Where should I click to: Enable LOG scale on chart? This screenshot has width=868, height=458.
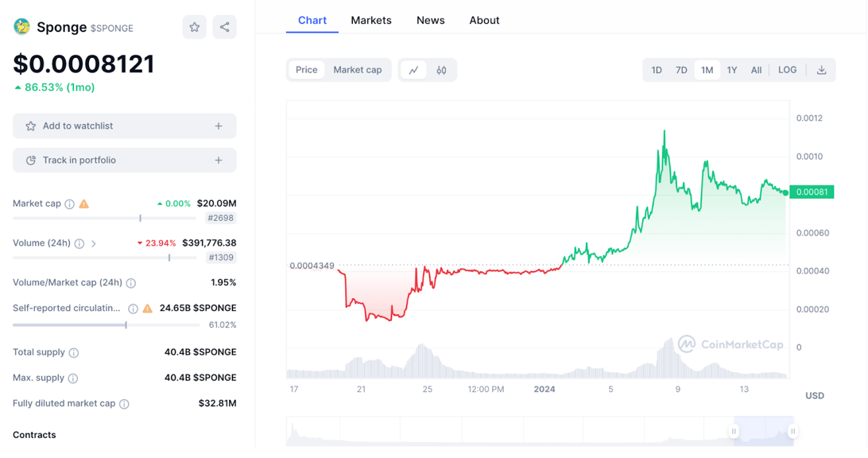pos(787,70)
